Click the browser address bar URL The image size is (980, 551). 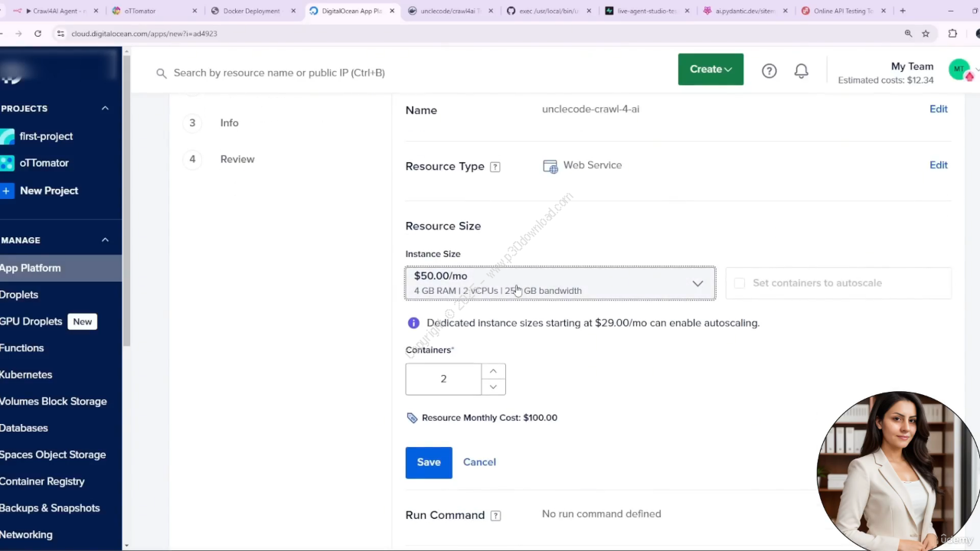(144, 34)
